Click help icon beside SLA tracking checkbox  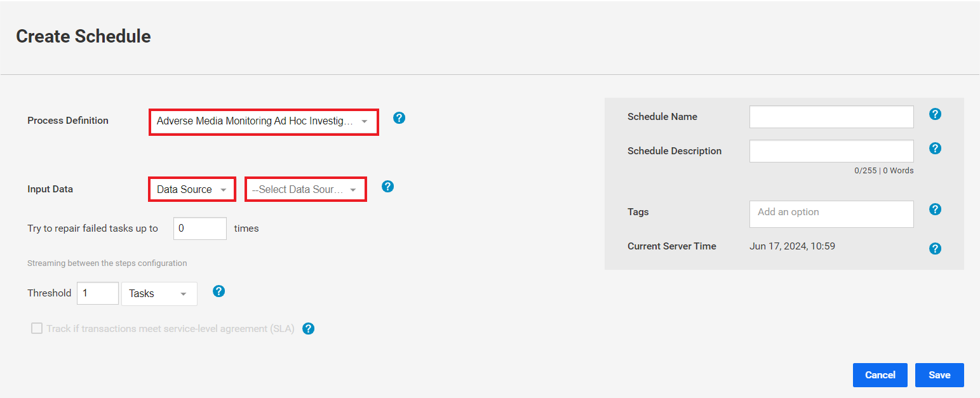308,329
